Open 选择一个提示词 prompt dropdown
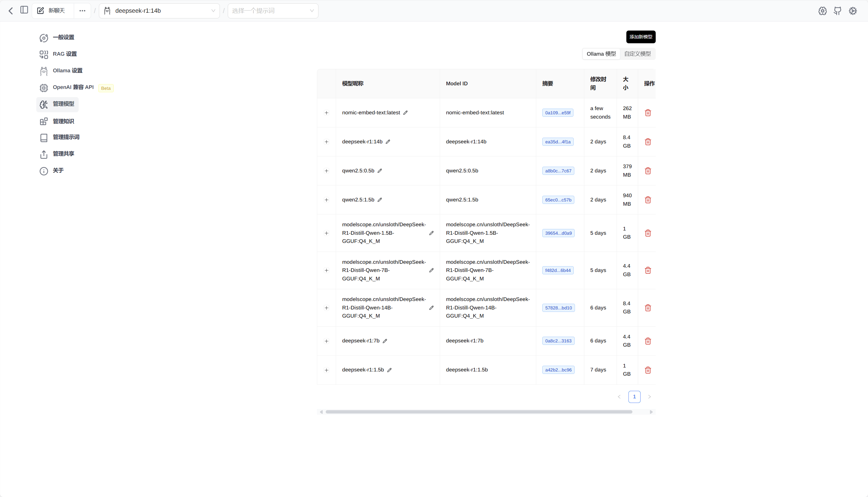The height and width of the screenshot is (497, 868). click(272, 11)
